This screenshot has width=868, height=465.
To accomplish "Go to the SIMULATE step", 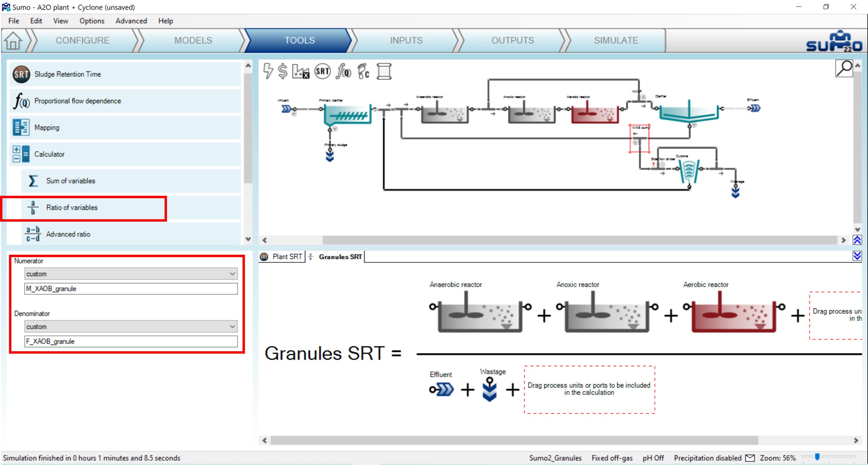I will tap(616, 40).
